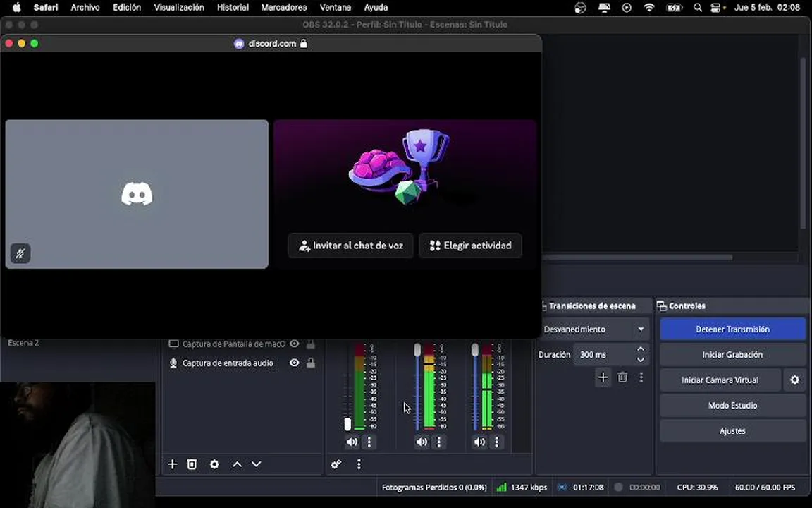The image size is (812, 508).
Task: Mute third audio mixer channel
Action: click(479, 442)
